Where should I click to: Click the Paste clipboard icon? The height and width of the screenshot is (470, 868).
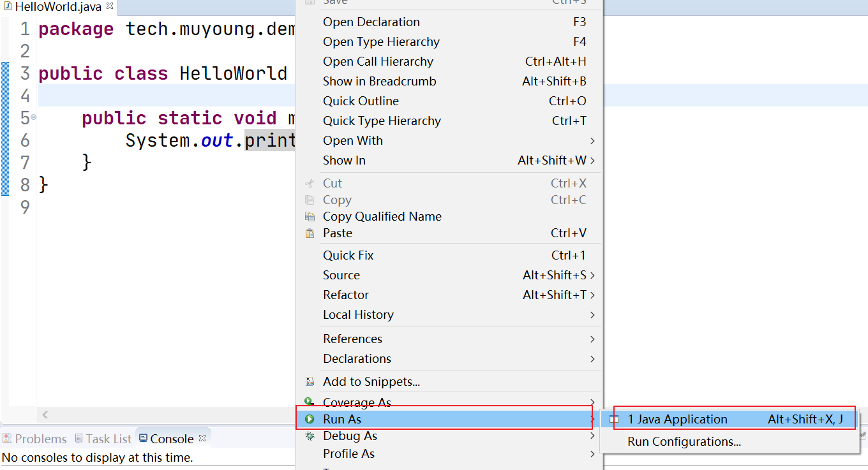310,233
